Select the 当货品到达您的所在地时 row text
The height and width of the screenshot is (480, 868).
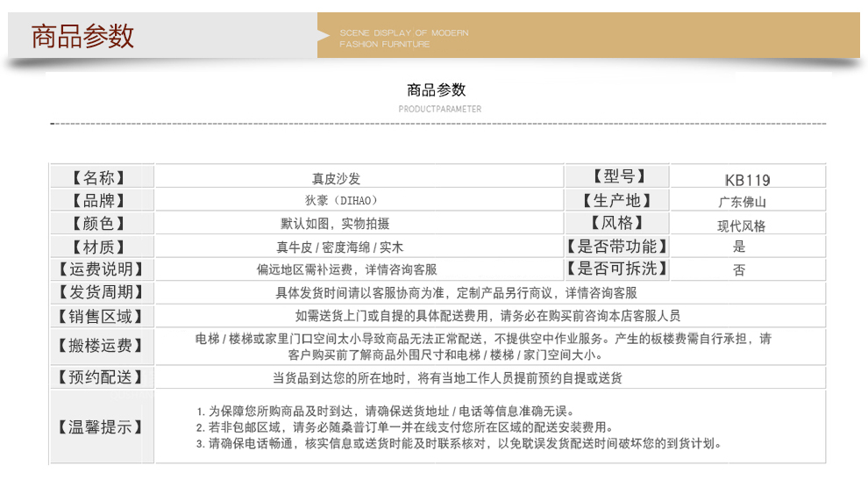447,378
